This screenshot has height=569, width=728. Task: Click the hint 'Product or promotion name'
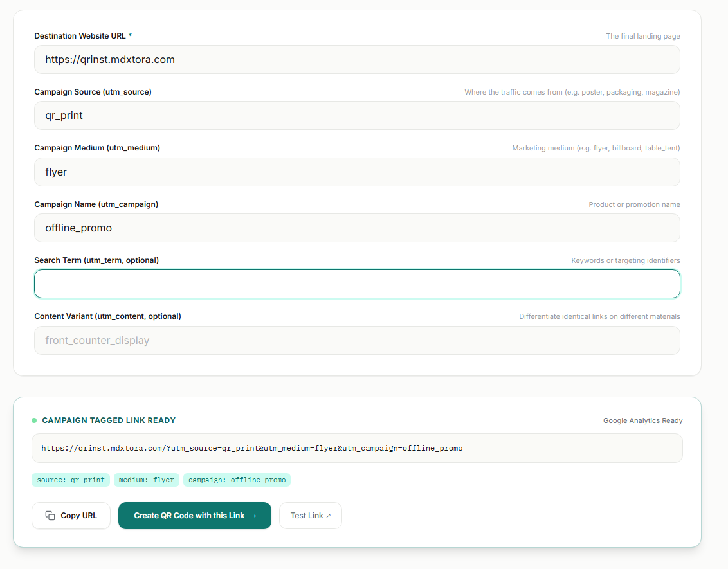point(634,204)
